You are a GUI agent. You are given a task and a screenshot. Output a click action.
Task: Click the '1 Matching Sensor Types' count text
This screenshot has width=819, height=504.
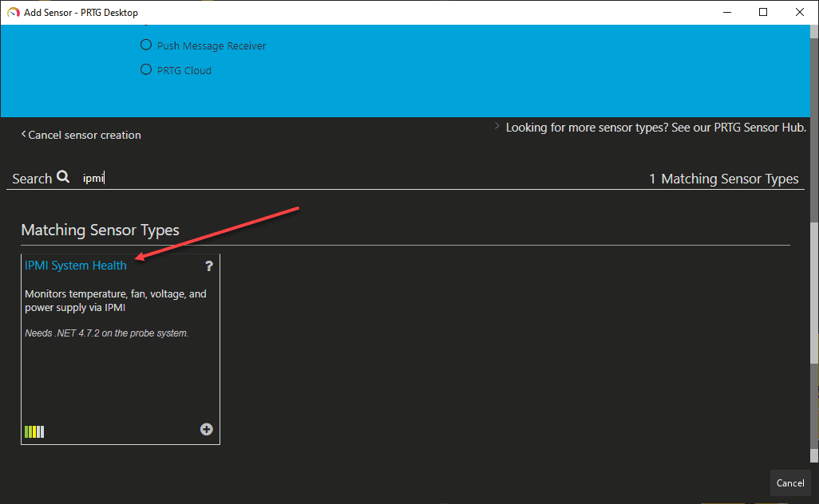coord(723,179)
